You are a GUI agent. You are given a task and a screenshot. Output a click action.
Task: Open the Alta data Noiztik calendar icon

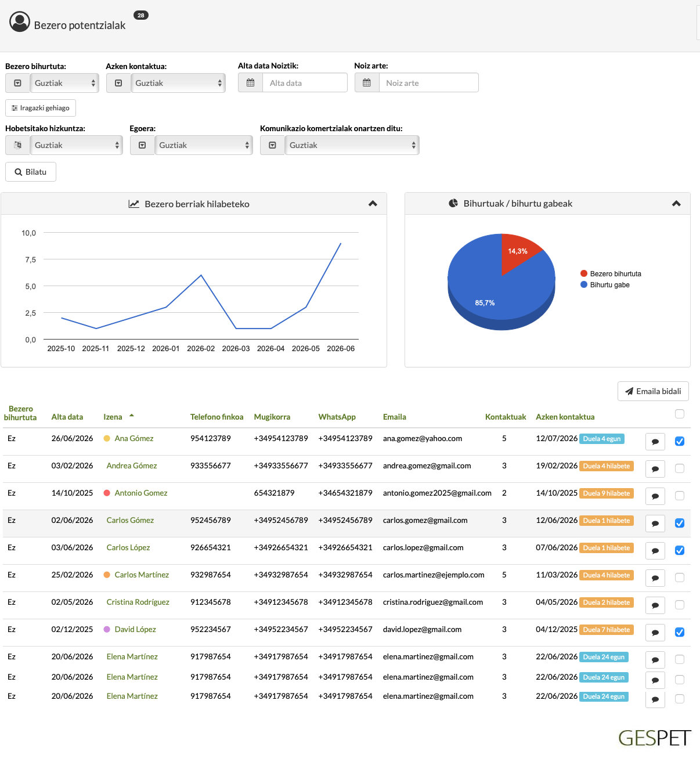point(251,82)
